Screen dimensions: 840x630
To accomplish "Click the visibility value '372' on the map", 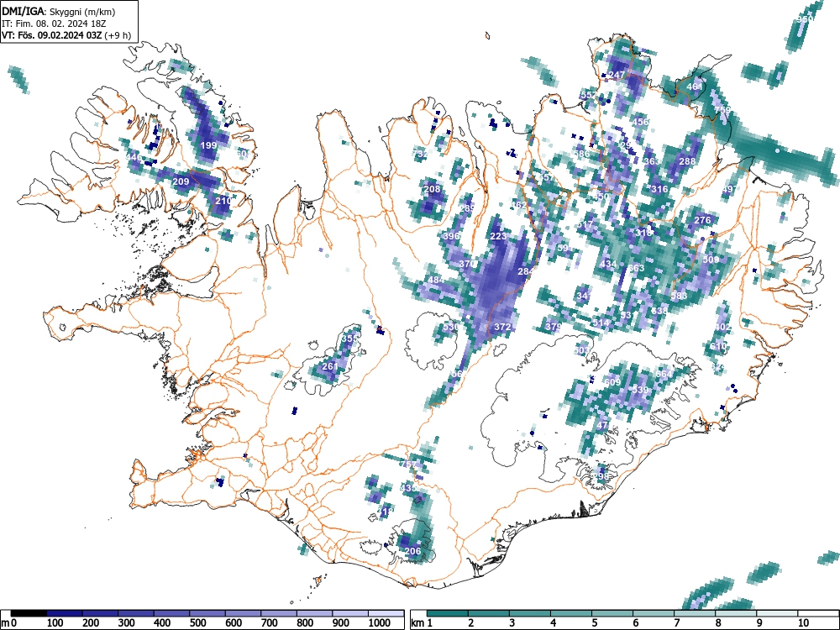I will tap(502, 327).
